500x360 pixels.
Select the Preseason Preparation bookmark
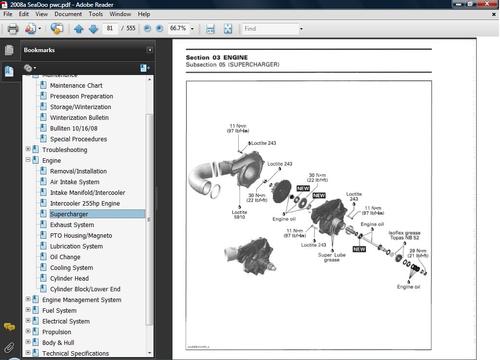click(x=81, y=96)
